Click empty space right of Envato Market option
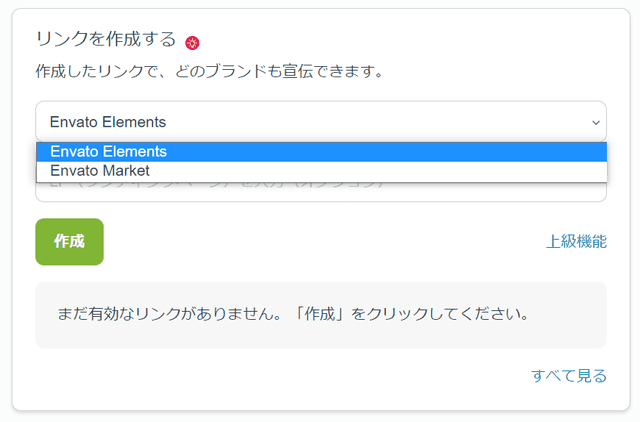This screenshot has height=422, width=640. (x=378, y=171)
